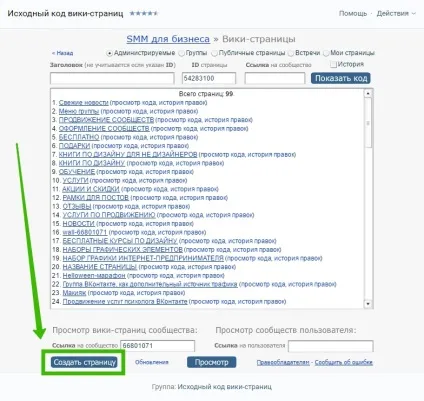Select the Группы radio button
The image size is (424, 401).
[181, 53]
